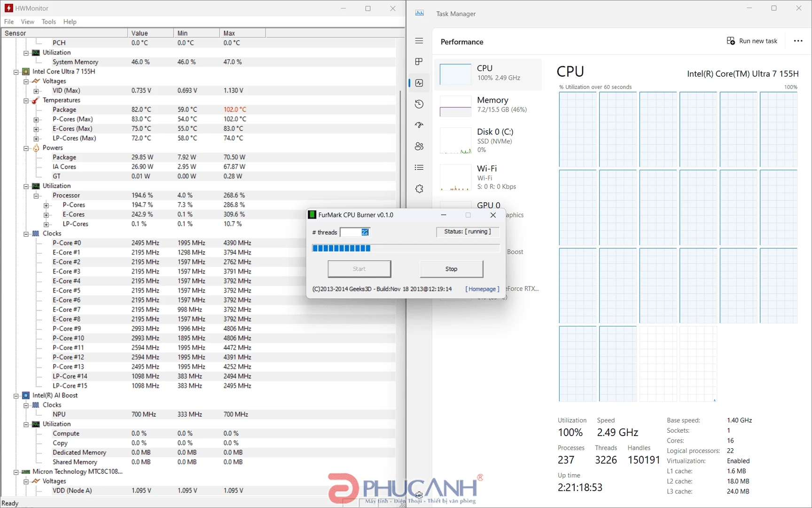The width and height of the screenshot is (812, 508).
Task: Click the Sensor column header
Action: (x=64, y=33)
